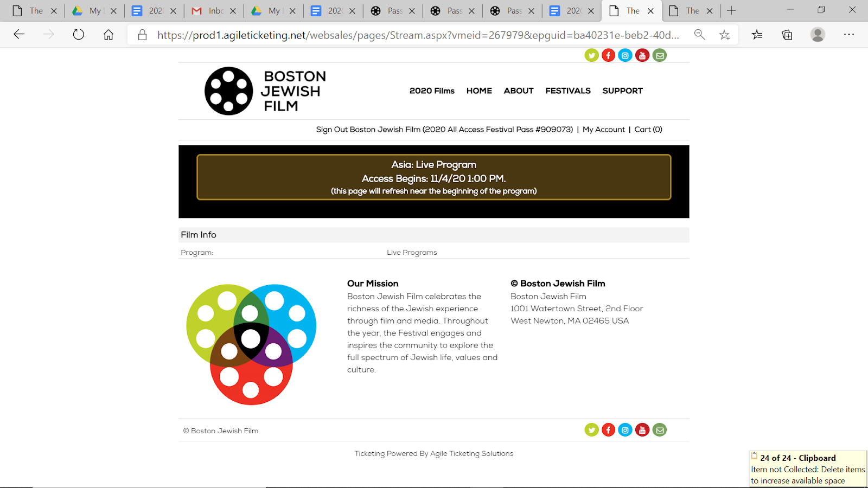Open the My Account link
This screenshot has width=868, height=488.
point(604,130)
